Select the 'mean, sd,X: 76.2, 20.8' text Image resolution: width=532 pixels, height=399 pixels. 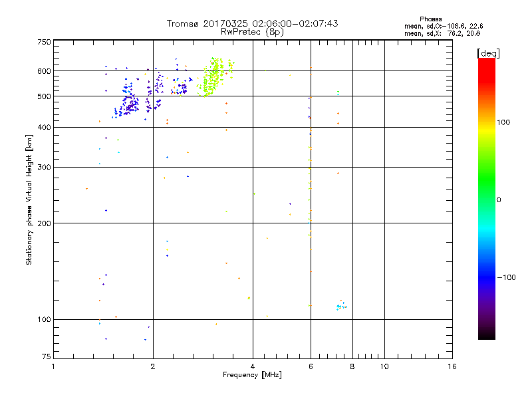point(442,33)
